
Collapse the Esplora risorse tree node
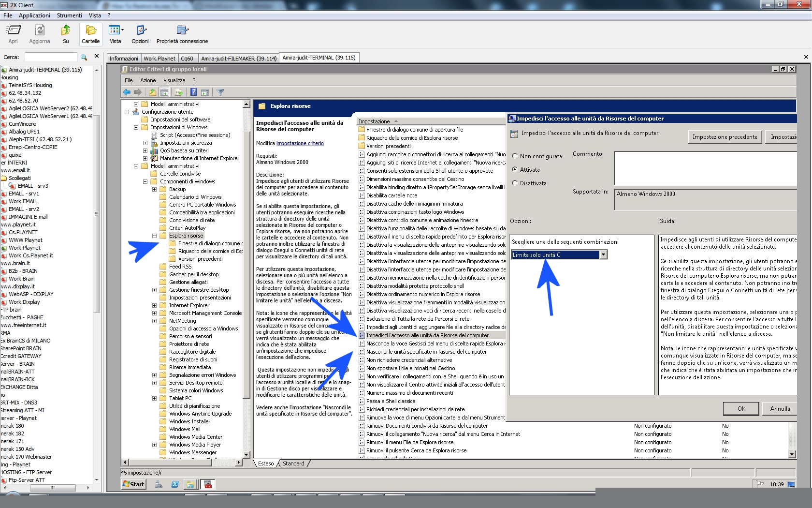(x=154, y=236)
